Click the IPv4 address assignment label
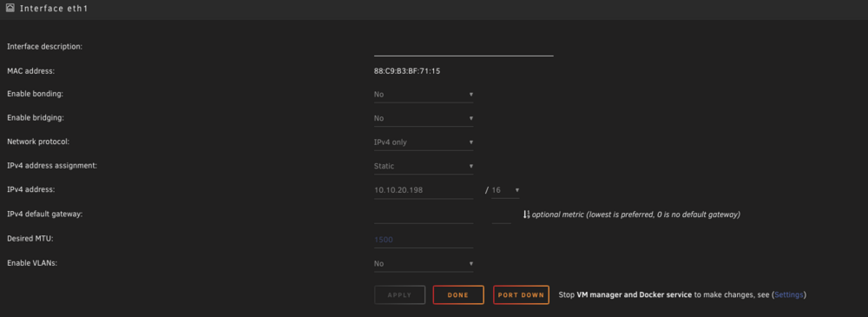The width and height of the screenshot is (868, 317). (x=52, y=166)
